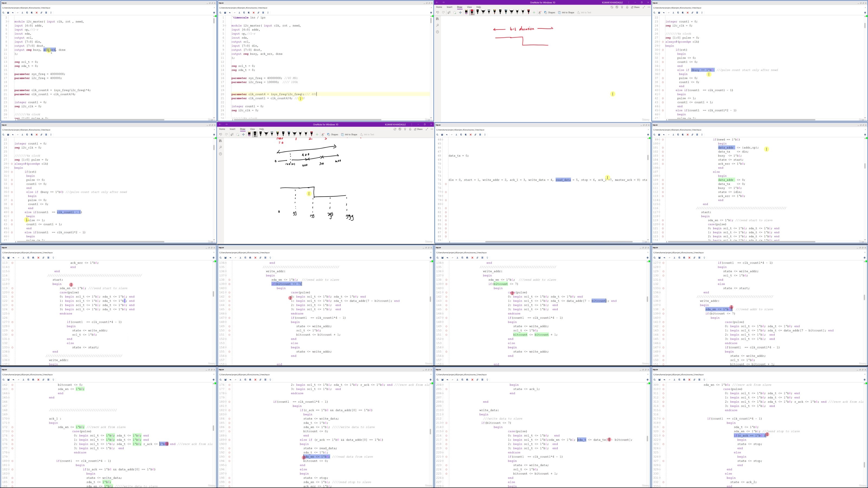The width and height of the screenshot is (868, 488).
Task: Toggle breakpoint circle on line 193
Action: click(229, 457)
